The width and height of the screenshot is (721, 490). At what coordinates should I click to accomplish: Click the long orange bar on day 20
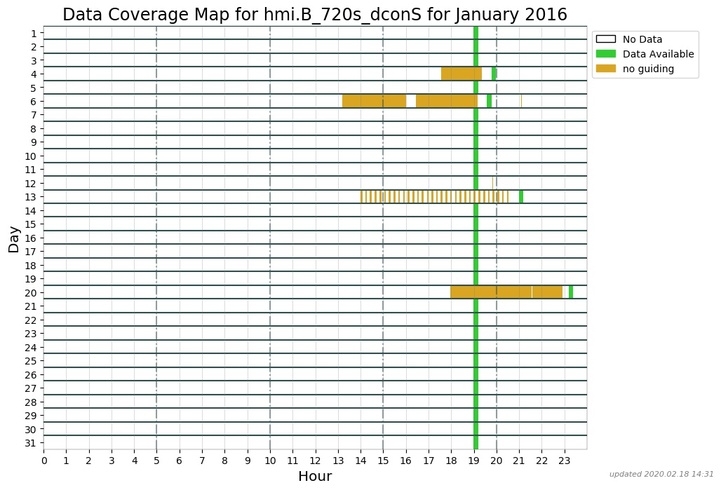tap(506, 292)
